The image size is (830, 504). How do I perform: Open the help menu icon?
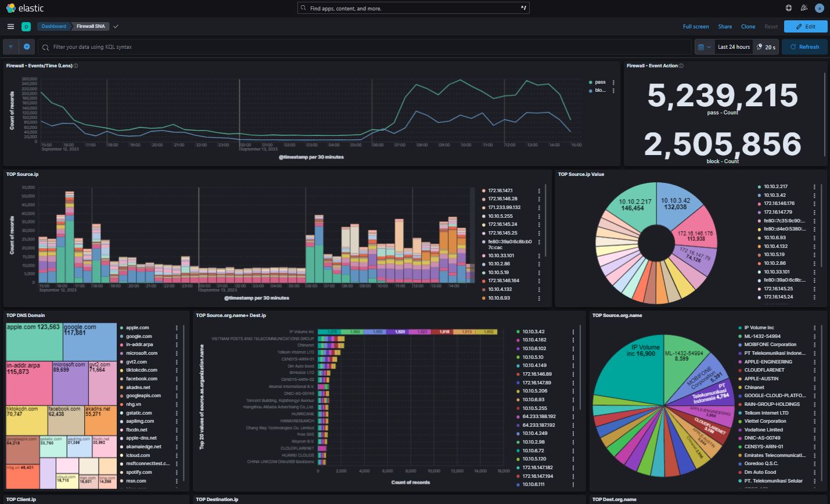click(x=788, y=8)
